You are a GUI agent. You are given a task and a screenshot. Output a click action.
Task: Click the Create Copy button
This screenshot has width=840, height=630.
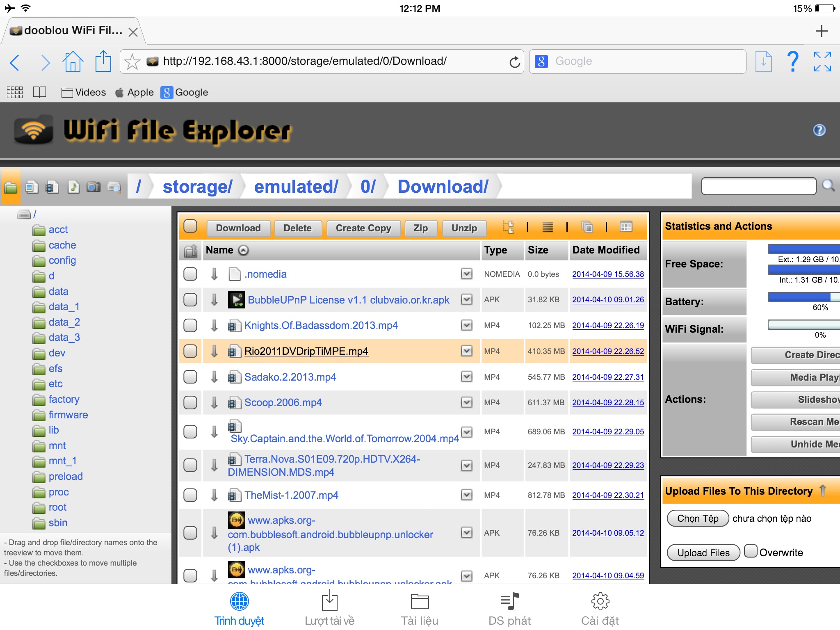(x=363, y=228)
